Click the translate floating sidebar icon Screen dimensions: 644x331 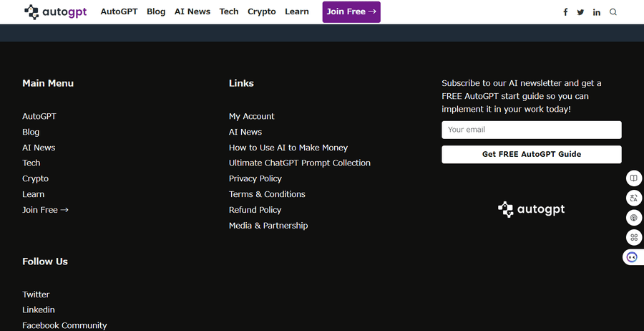pos(634,198)
